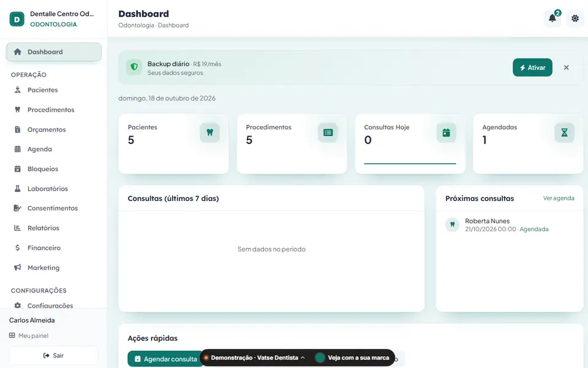Viewport: 588px width, 368px height.
Task: Click the Agendar consulta button
Action: (165, 359)
